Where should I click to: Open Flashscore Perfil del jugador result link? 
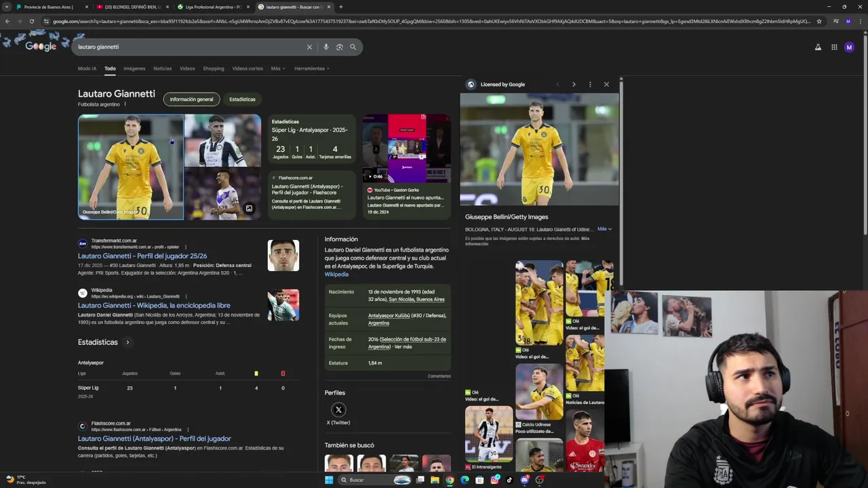pyautogui.click(x=155, y=439)
